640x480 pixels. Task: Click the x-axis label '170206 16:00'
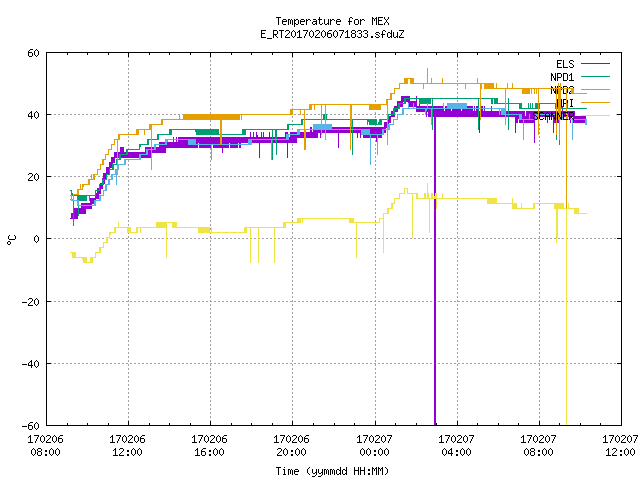click(x=209, y=445)
